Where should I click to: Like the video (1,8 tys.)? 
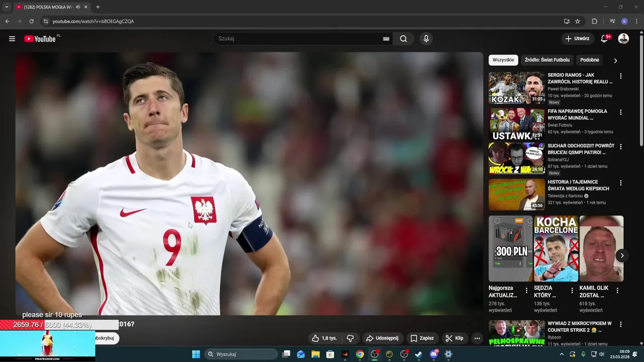pyautogui.click(x=324, y=338)
